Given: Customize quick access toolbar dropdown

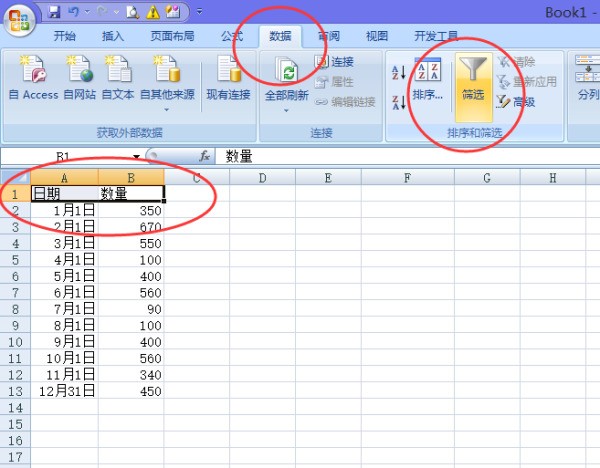Looking at the screenshot, I should pos(199,12).
